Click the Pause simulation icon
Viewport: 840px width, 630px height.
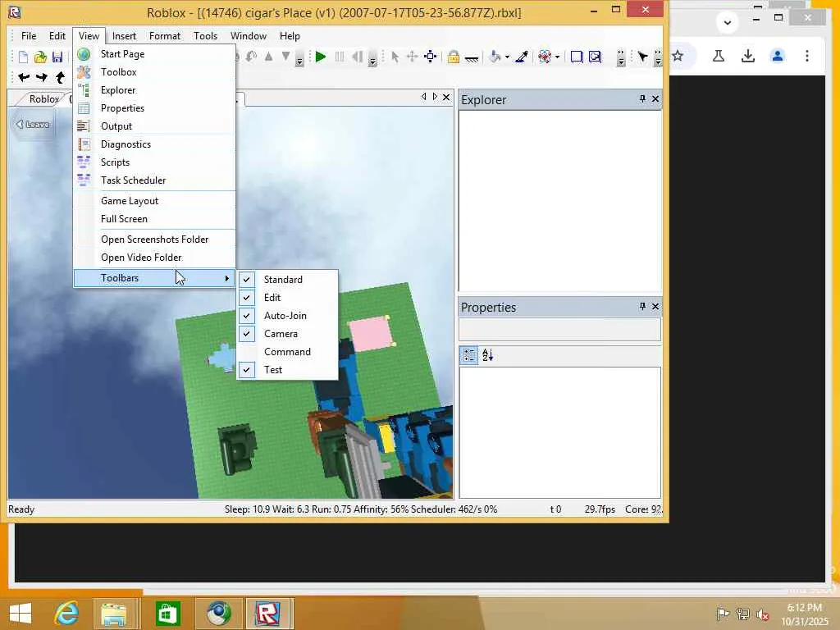tap(339, 57)
